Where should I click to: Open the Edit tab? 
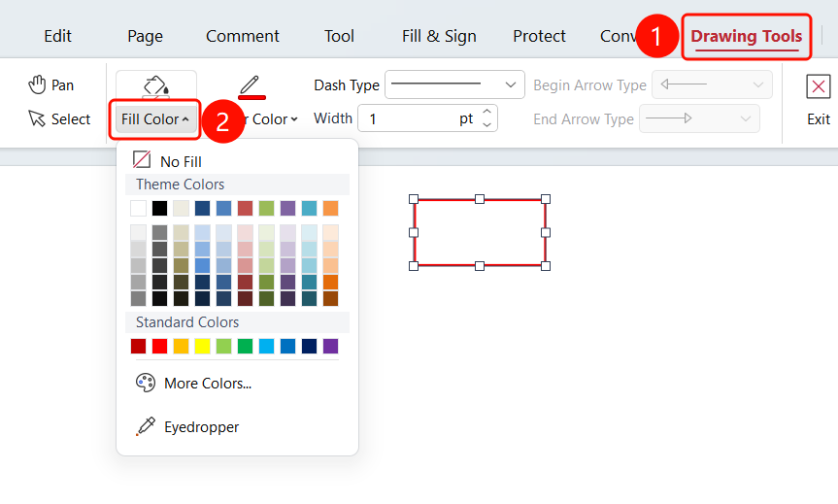click(57, 36)
